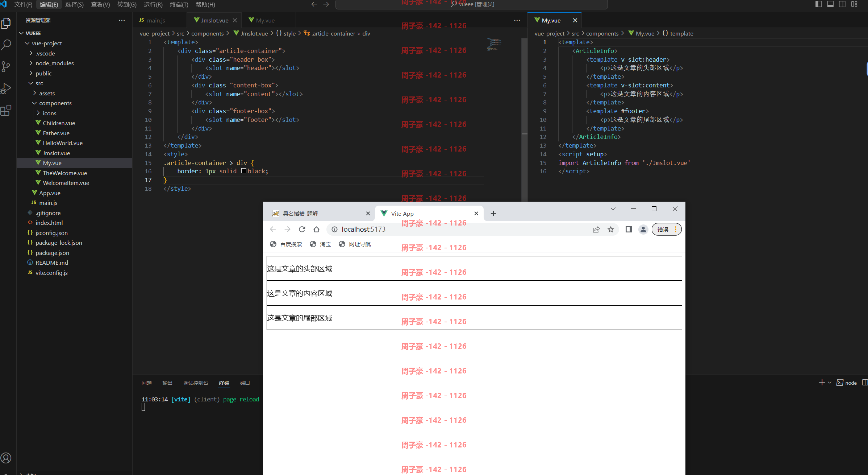Open the 文件(F) menu

[23, 4]
